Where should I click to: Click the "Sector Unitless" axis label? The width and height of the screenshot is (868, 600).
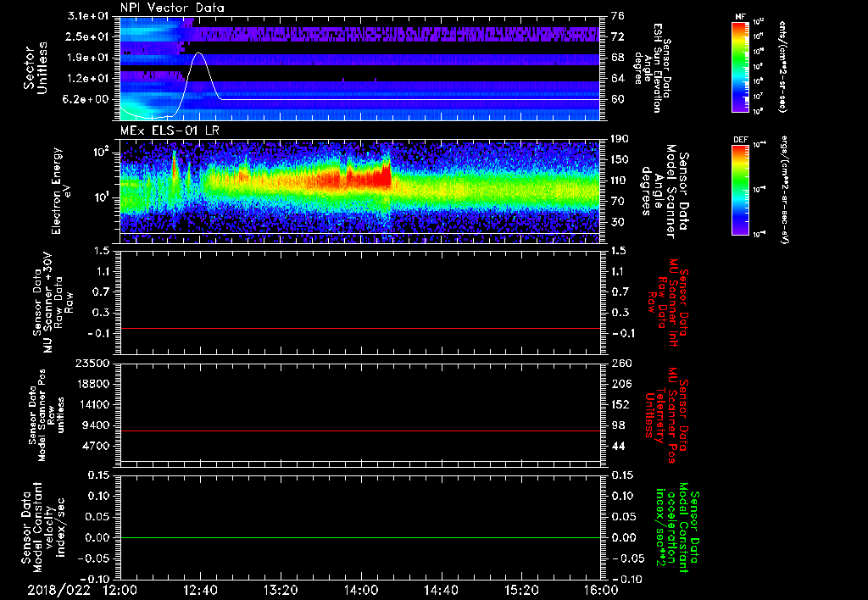[x=36, y=68]
